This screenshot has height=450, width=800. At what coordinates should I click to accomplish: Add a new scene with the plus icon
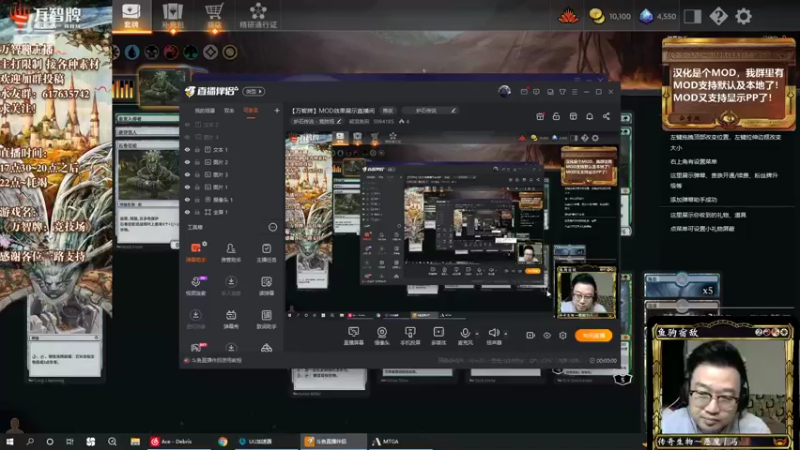pos(277,110)
